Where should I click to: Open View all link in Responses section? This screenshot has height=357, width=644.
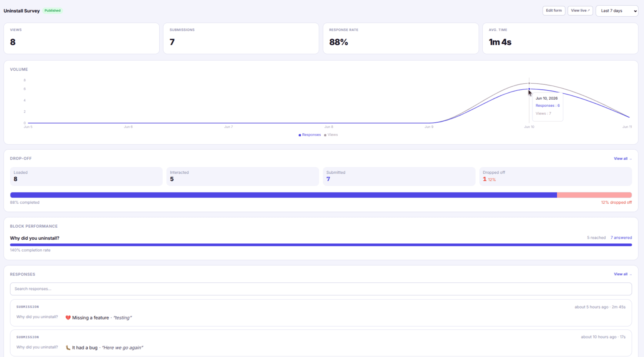pos(622,274)
